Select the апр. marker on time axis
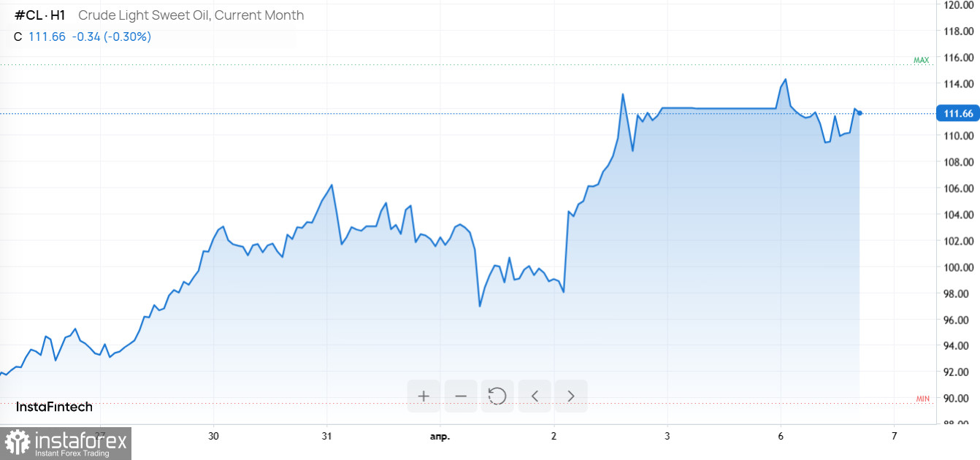 pos(440,437)
